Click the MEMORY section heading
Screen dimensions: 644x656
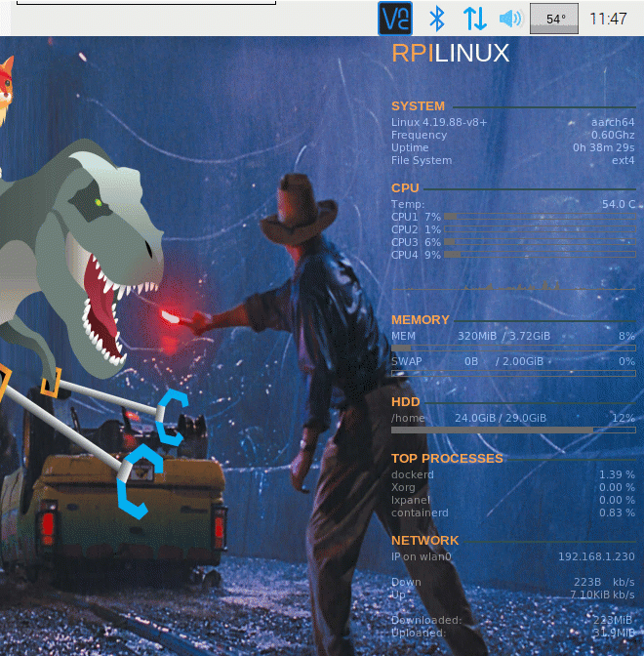(x=421, y=320)
